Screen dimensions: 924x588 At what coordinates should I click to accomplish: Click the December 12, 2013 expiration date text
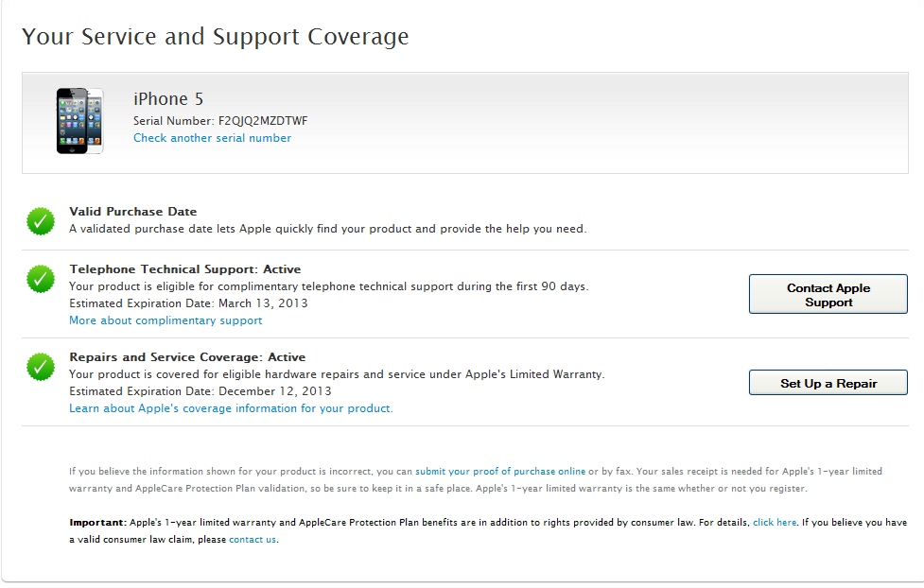[x=275, y=390]
